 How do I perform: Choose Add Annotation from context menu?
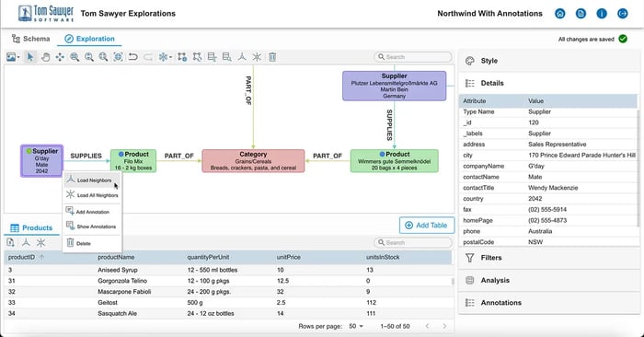click(92, 212)
